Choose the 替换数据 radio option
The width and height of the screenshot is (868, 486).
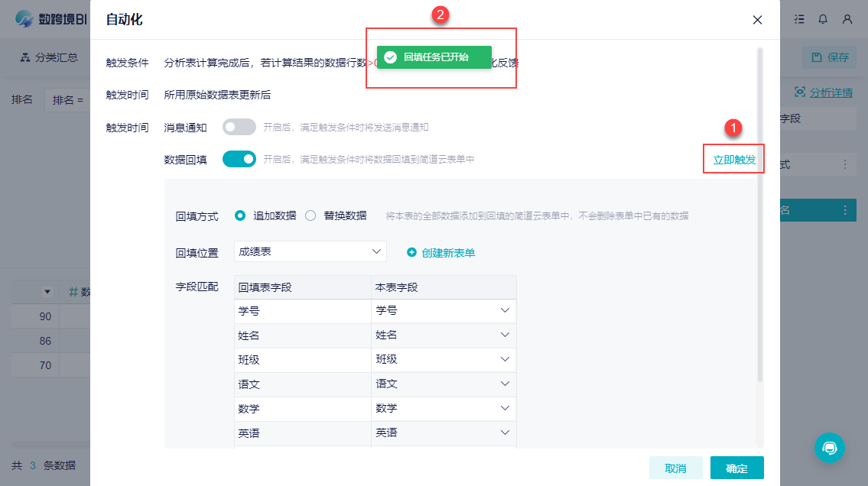click(x=310, y=215)
